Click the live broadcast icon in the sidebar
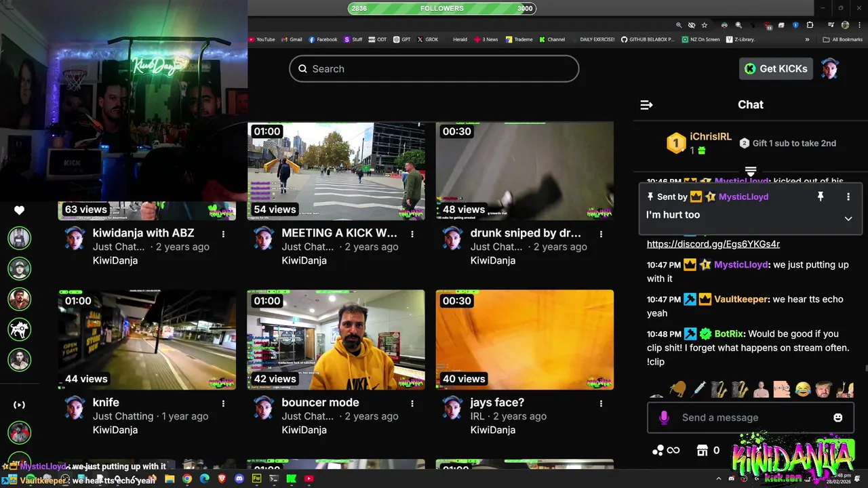This screenshot has width=868, height=488. [19, 405]
